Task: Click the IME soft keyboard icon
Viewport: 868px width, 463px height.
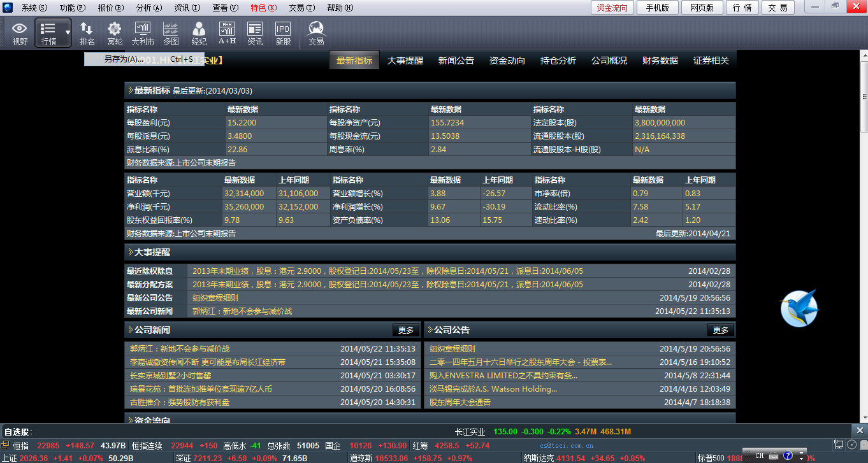Action: [774, 456]
